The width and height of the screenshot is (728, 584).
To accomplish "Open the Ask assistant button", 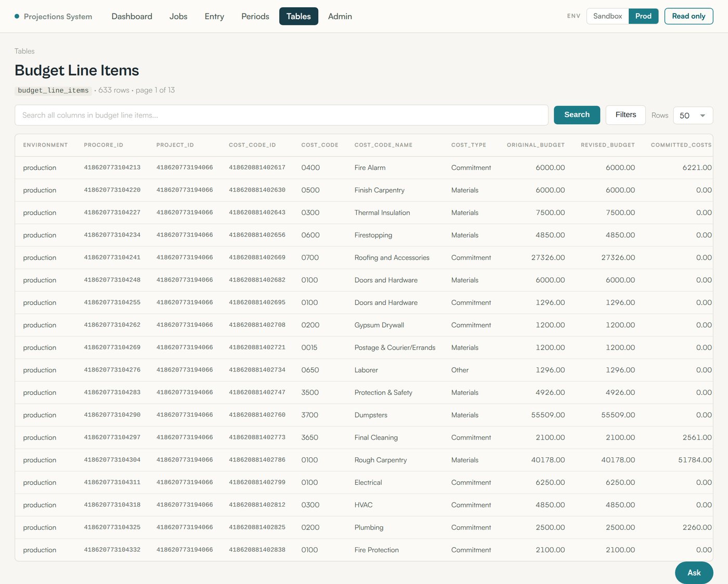I will pos(694,573).
